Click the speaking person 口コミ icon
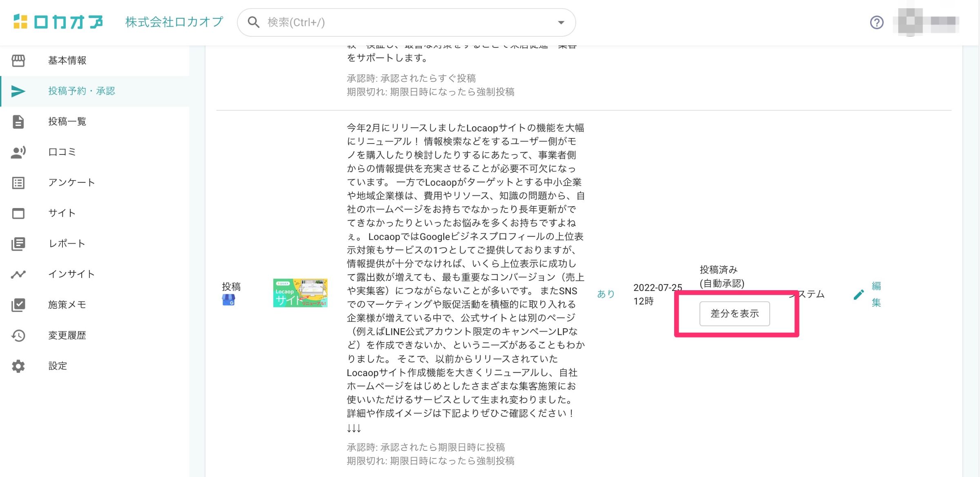This screenshot has width=980, height=477. (x=18, y=152)
